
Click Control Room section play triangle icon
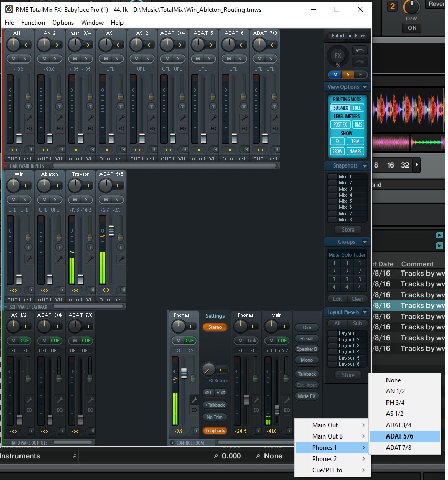point(172,443)
